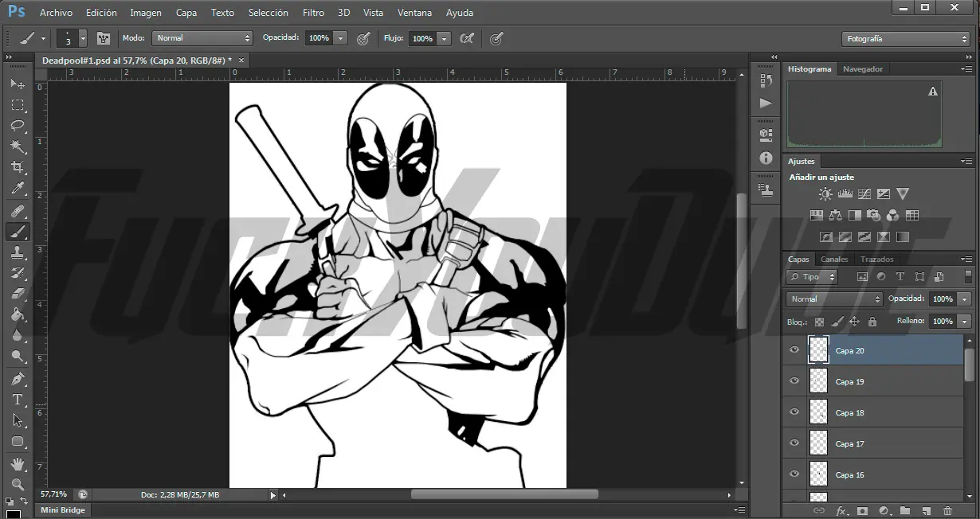Open the Mini Bridge panel
Screen dimensions: 980x519
point(62,510)
